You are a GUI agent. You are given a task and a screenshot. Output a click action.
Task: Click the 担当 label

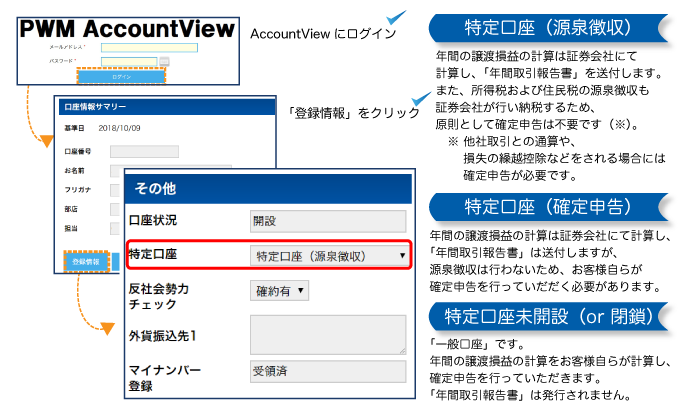pos(71,228)
